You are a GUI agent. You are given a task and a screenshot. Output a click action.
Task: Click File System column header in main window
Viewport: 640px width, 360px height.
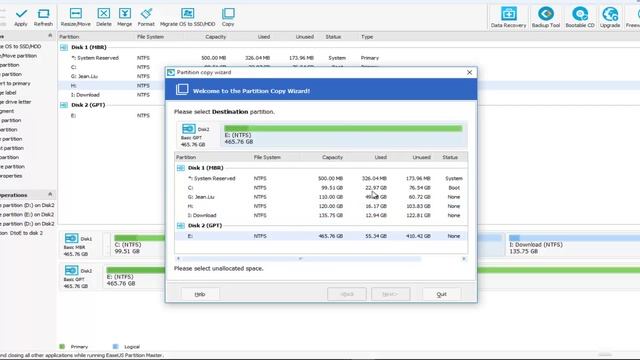pyautogui.click(x=150, y=37)
